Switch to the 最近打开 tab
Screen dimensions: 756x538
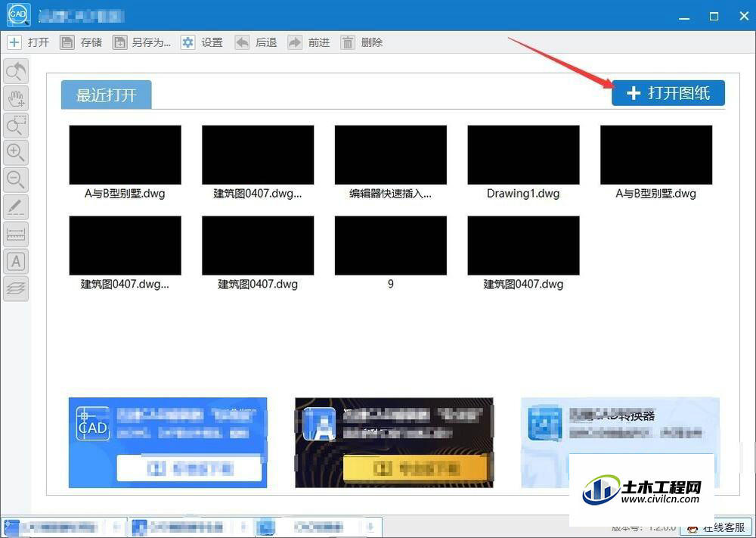pos(106,95)
